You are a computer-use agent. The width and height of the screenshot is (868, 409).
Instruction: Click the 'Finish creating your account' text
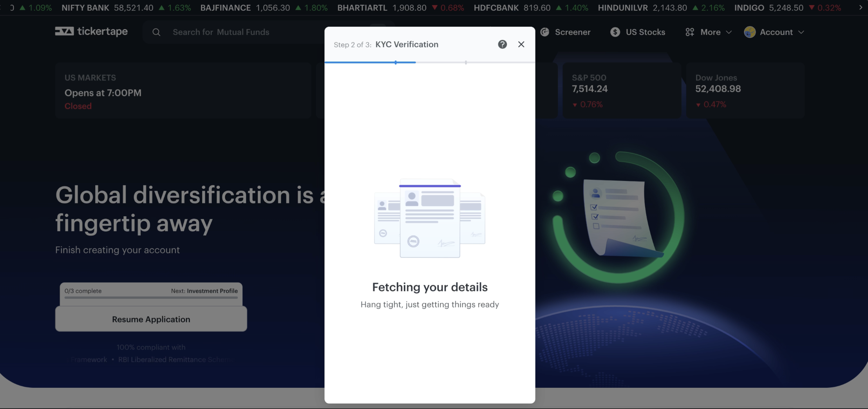[x=118, y=250]
